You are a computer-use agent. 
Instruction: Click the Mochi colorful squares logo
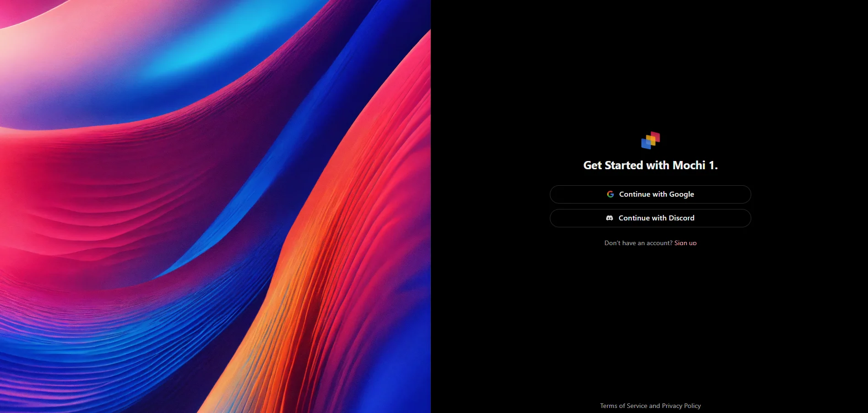click(651, 140)
